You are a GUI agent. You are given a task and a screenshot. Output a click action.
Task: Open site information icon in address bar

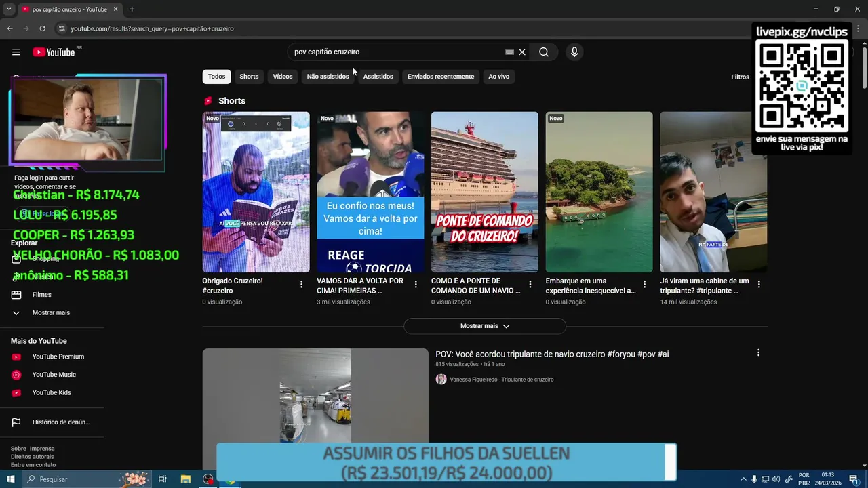(62, 28)
